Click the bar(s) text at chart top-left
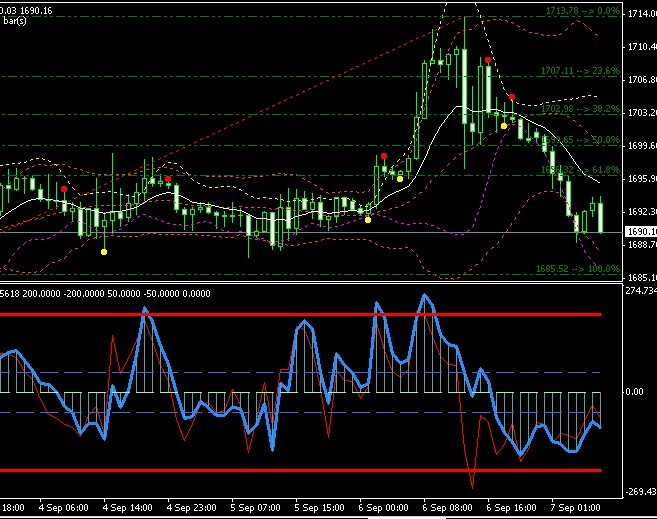The width and height of the screenshot is (657, 519). tap(15, 21)
